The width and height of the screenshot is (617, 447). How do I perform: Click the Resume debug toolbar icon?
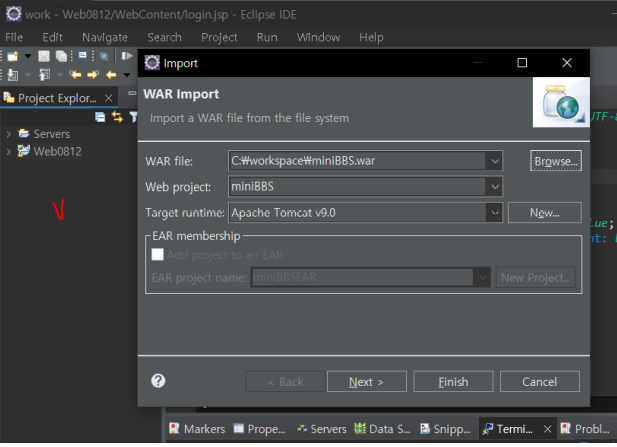pyautogui.click(x=127, y=56)
